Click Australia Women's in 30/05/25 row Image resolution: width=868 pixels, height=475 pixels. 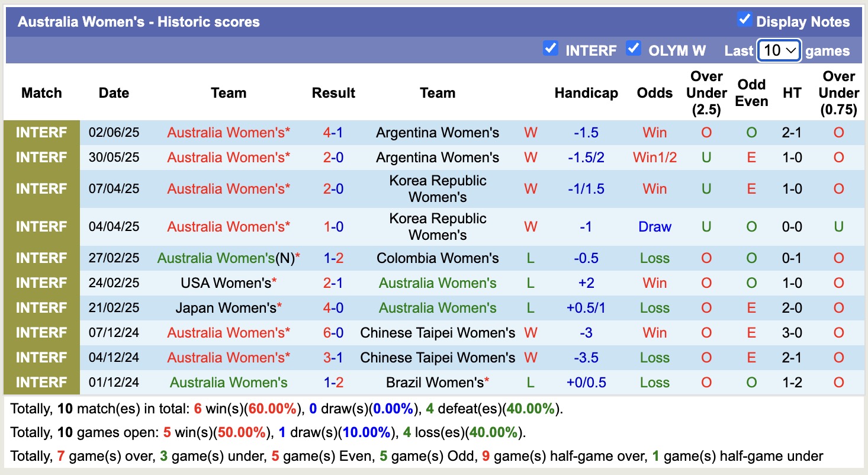point(226,158)
